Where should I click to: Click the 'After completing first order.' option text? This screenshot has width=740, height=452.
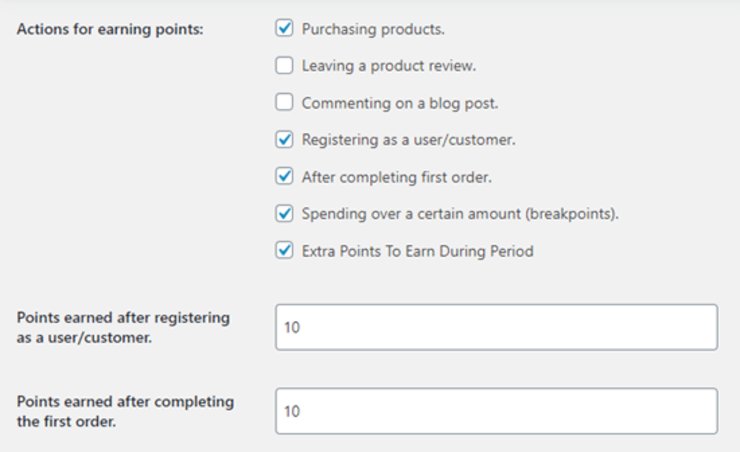coord(396,177)
